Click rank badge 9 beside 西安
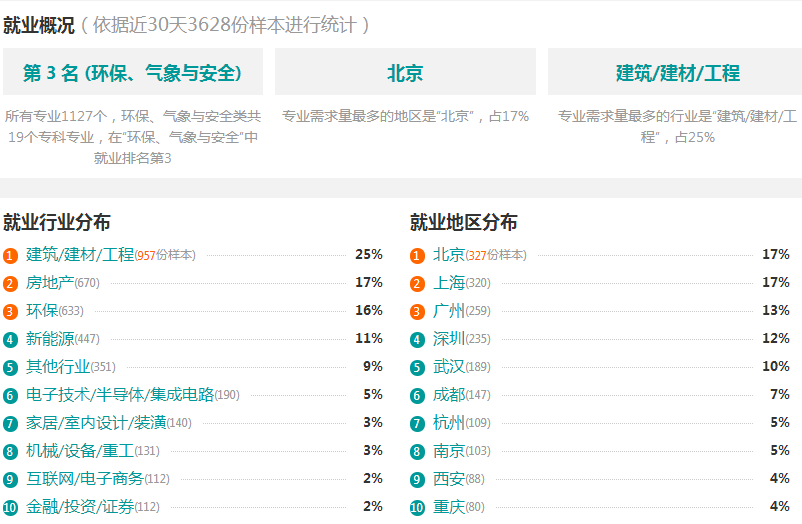Screen dimensions: 802x524 417,479
